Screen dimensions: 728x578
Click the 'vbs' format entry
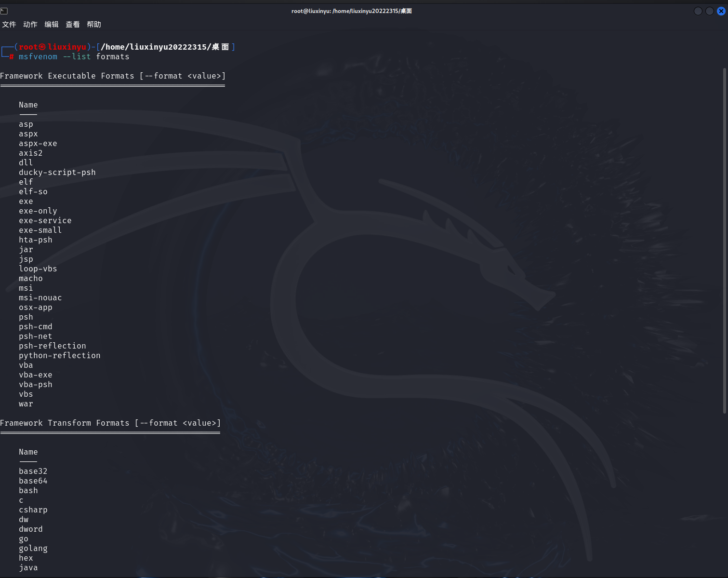tap(26, 394)
